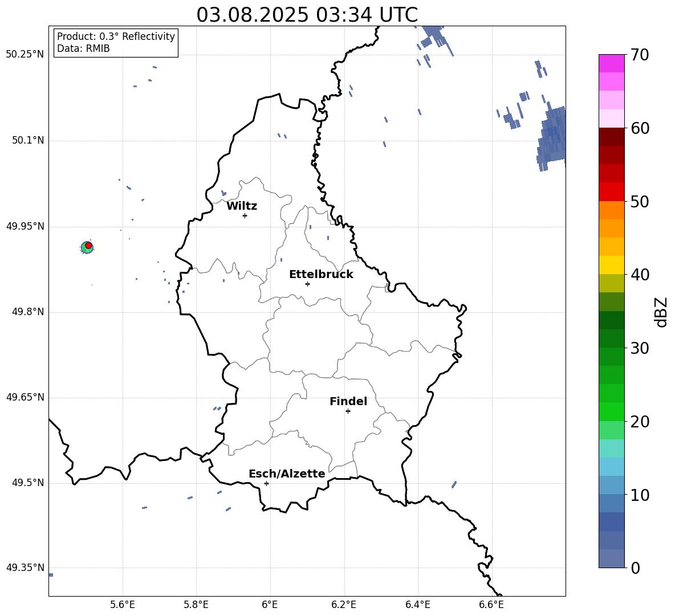Click the 50.1°N latitude label

[28, 141]
